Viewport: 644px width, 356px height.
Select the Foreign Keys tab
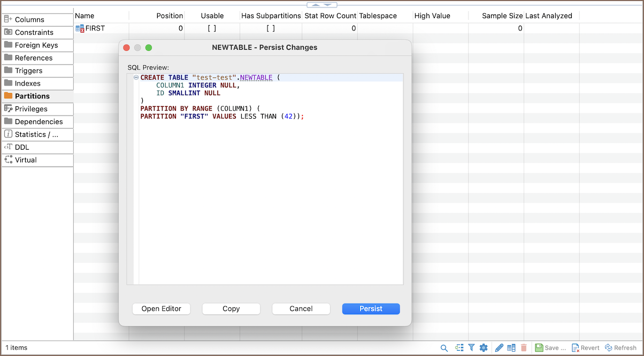click(37, 45)
